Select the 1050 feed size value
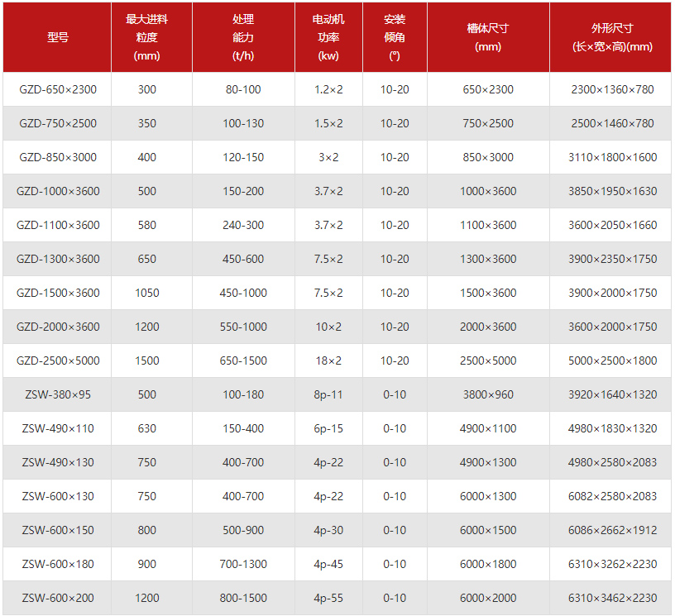 coord(147,293)
